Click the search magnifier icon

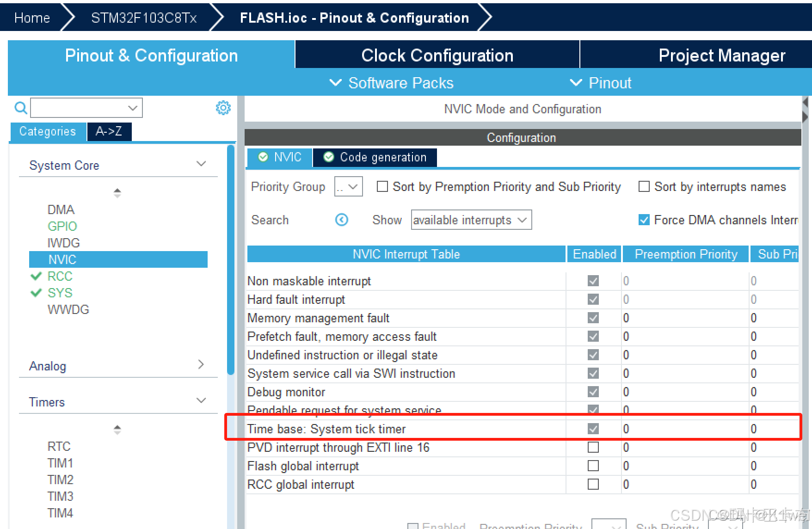coord(21,108)
